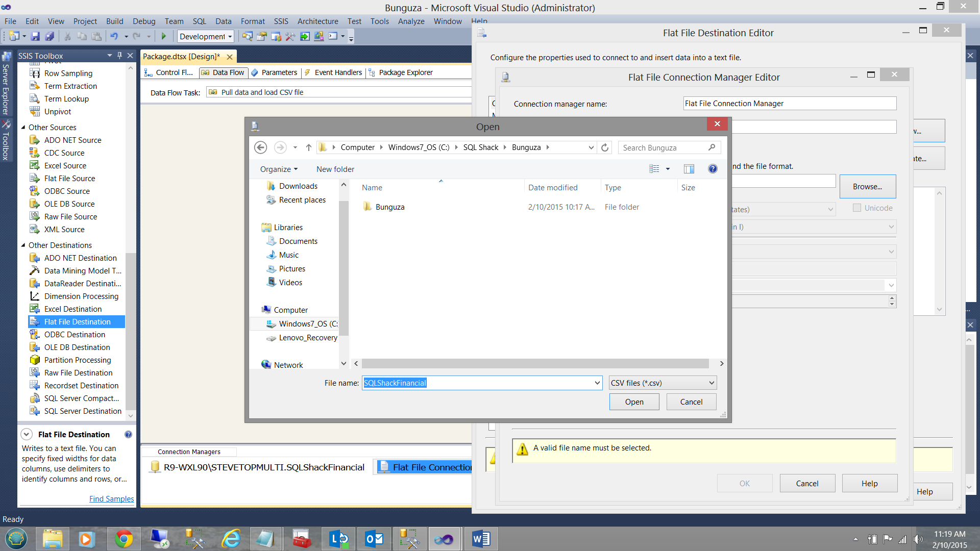Click the Open button
This screenshot has width=980, height=551.
tap(634, 402)
